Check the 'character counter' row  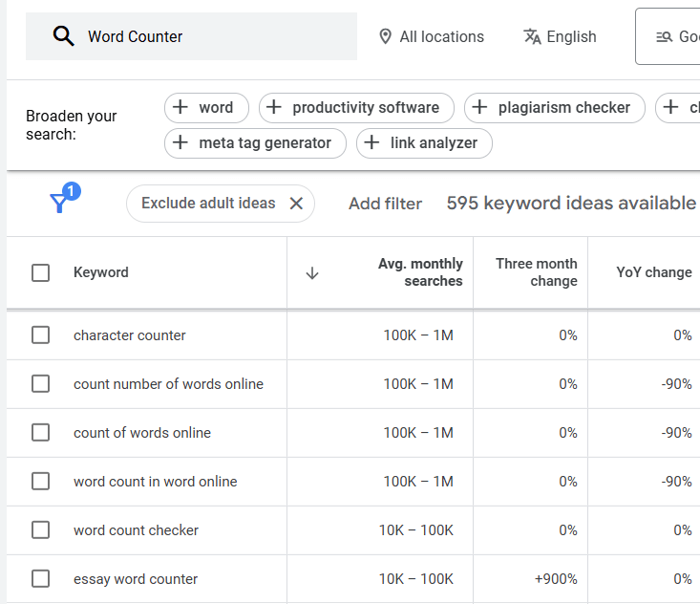(41, 335)
